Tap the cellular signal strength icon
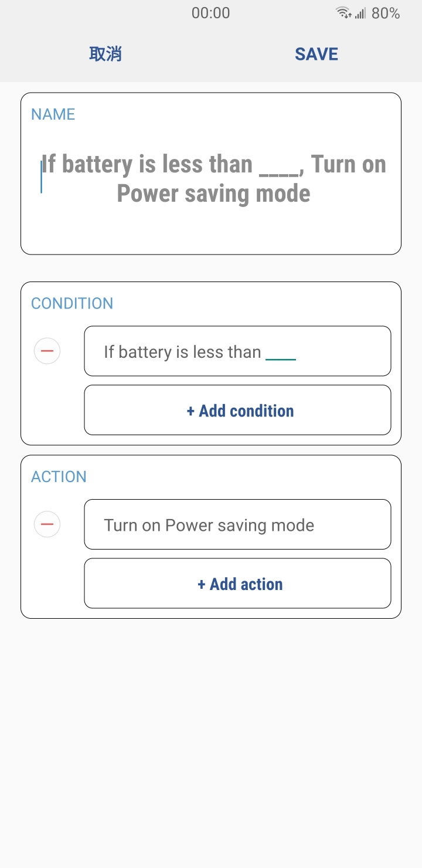Viewport: 422px width, 868px height. tap(360, 13)
